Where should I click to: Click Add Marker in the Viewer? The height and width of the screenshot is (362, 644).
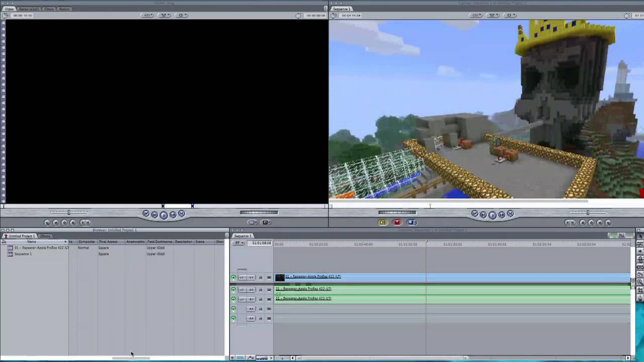tap(72, 223)
